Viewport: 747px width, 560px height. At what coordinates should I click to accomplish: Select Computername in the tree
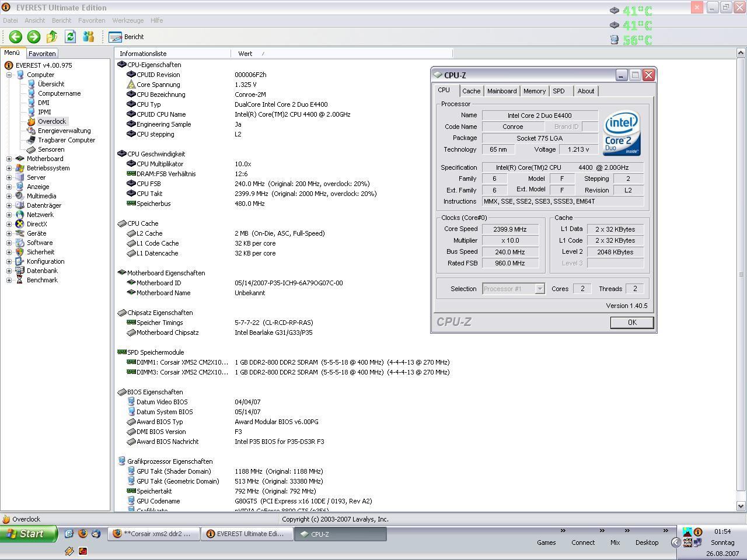(60, 93)
